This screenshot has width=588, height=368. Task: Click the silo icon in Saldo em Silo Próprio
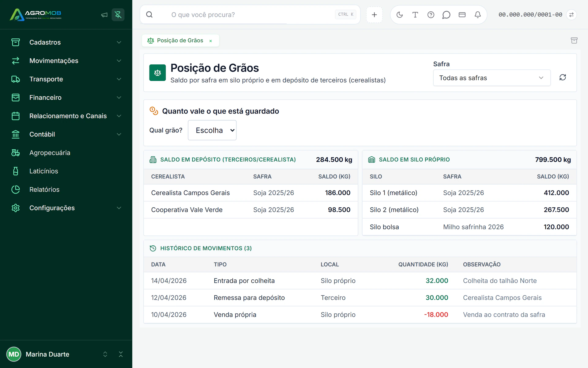pos(371,159)
